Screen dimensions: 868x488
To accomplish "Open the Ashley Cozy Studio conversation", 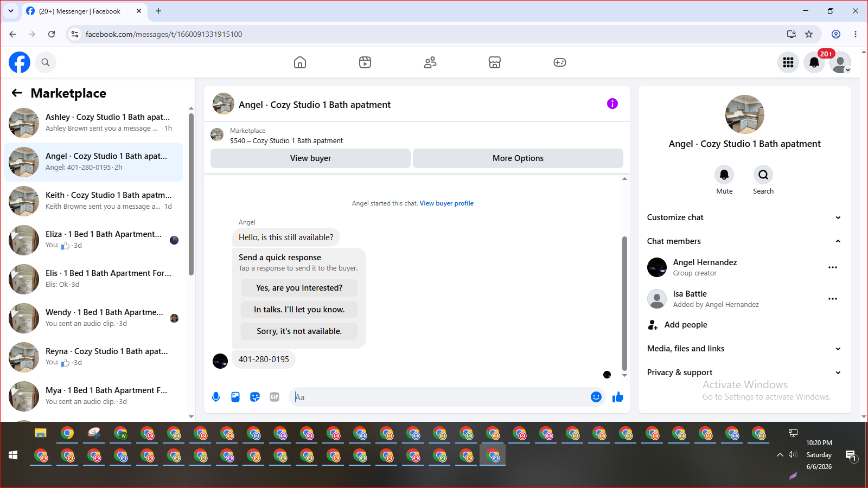I will pos(93,123).
